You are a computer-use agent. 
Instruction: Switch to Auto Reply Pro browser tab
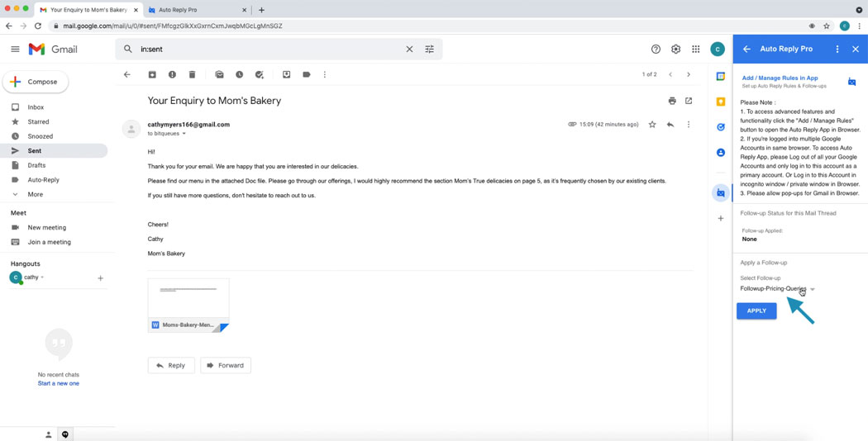click(x=195, y=10)
